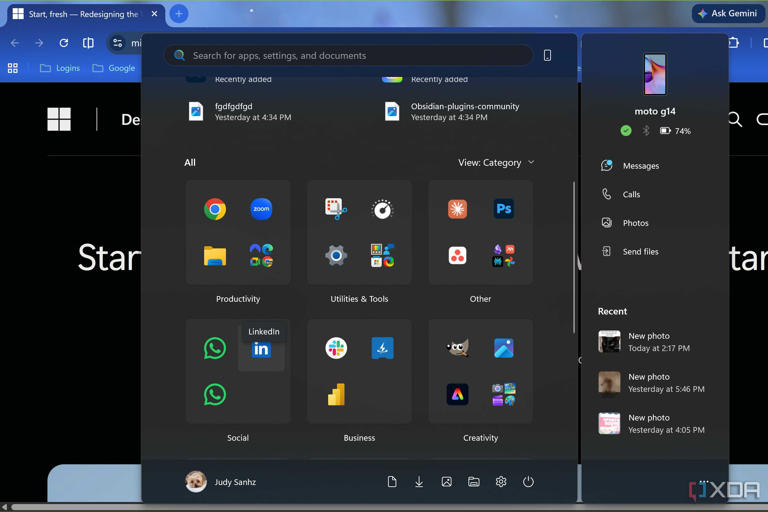The image size is (768, 512).
Task: Open New photo from Yesterday at 5:46 PM
Action: [651, 383]
